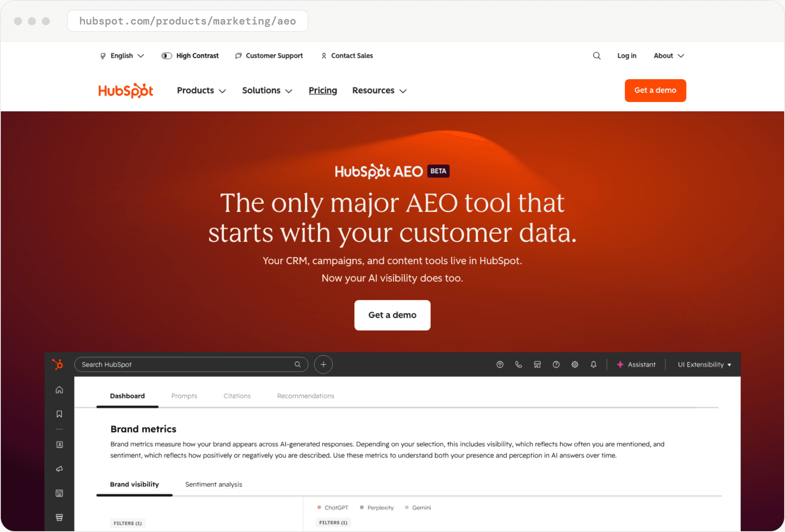Open the settings gear icon
785x532 pixels.
(575, 364)
